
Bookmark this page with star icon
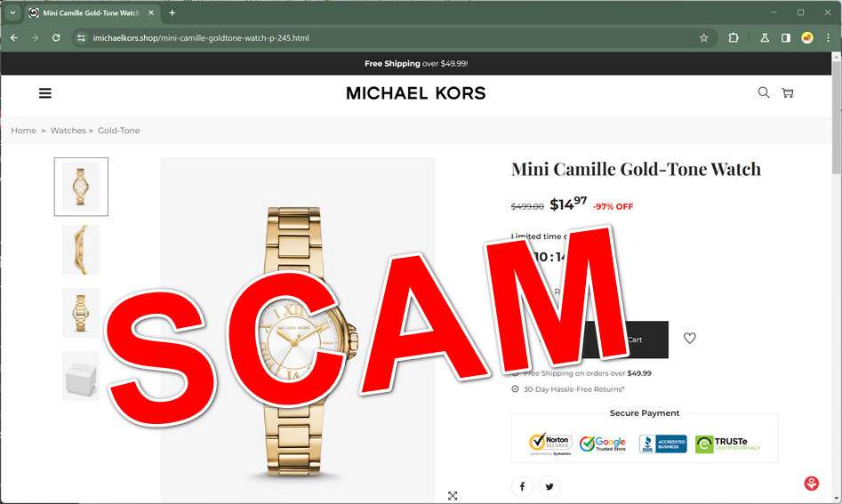703,37
